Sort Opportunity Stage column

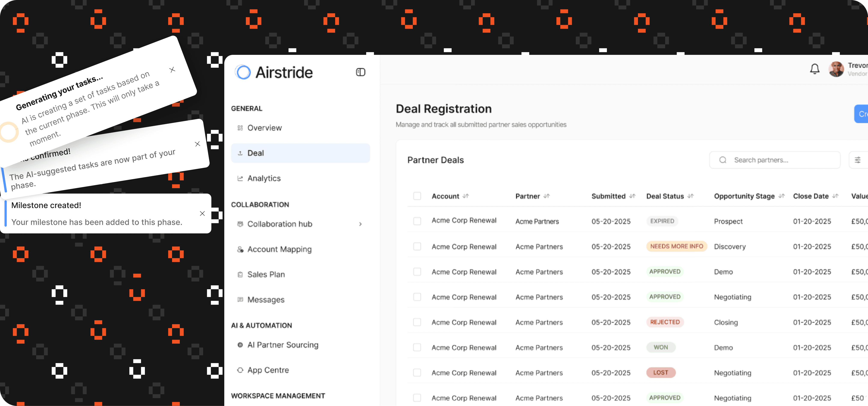(781, 196)
